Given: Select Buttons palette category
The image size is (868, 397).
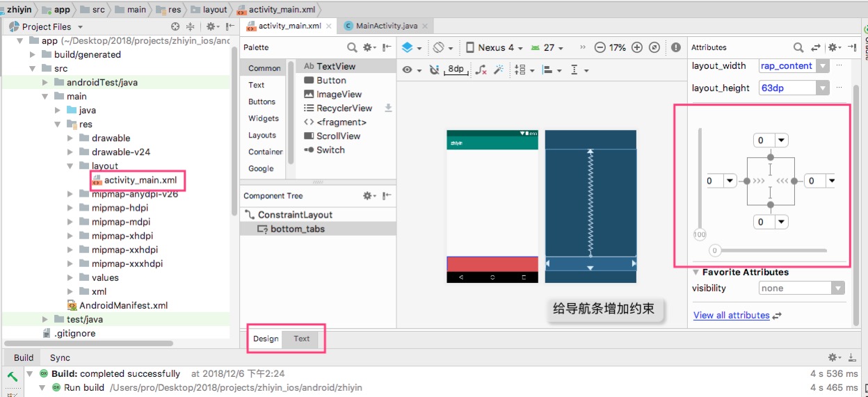Looking at the screenshot, I should pyautogui.click(x=262, y=102).
